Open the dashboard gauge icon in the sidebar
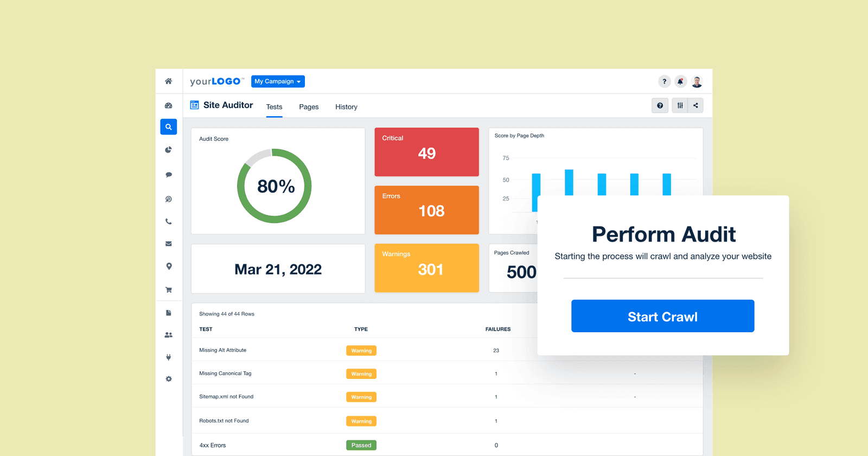The height and width of the screenshot is (456, 868). click(x=169, y=106)
